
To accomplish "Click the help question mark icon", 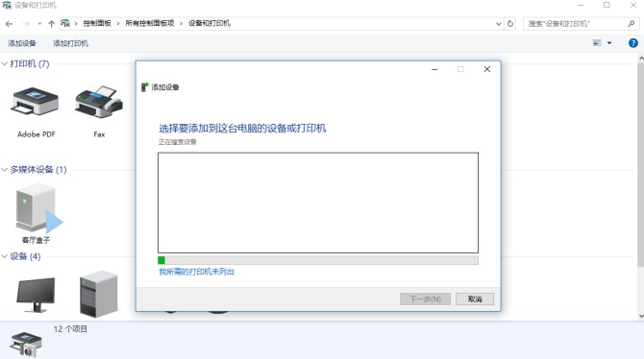I will (632, 43).
